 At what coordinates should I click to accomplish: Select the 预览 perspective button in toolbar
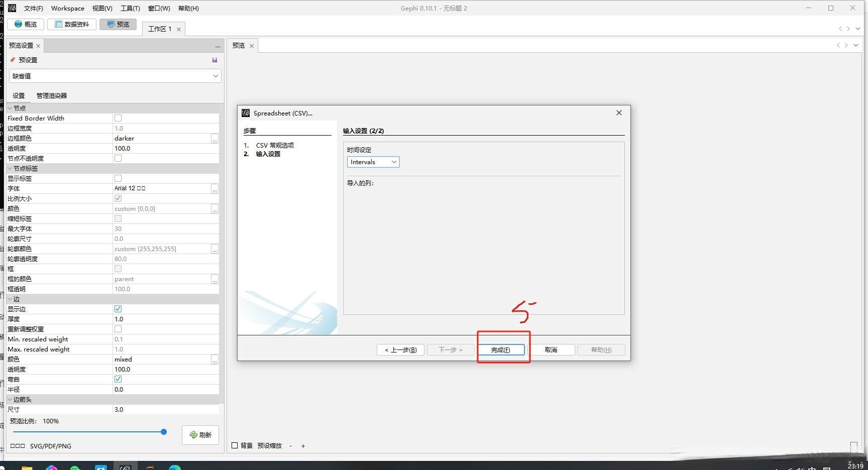coord(118,24)
